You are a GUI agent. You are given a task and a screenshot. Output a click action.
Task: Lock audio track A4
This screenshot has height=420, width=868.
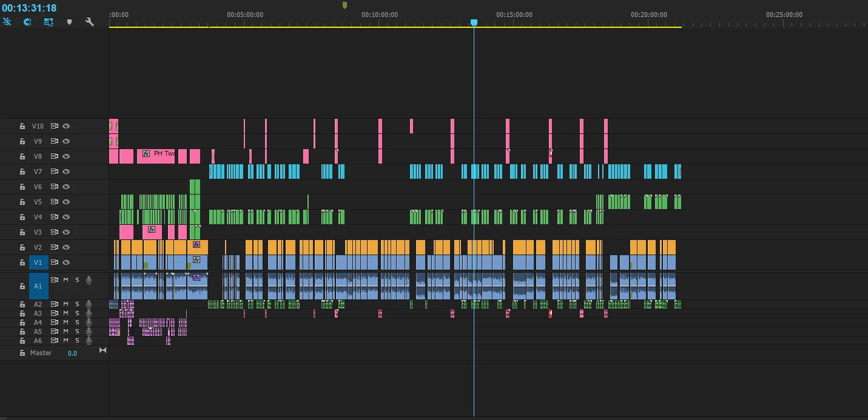(x=22, y=322)
